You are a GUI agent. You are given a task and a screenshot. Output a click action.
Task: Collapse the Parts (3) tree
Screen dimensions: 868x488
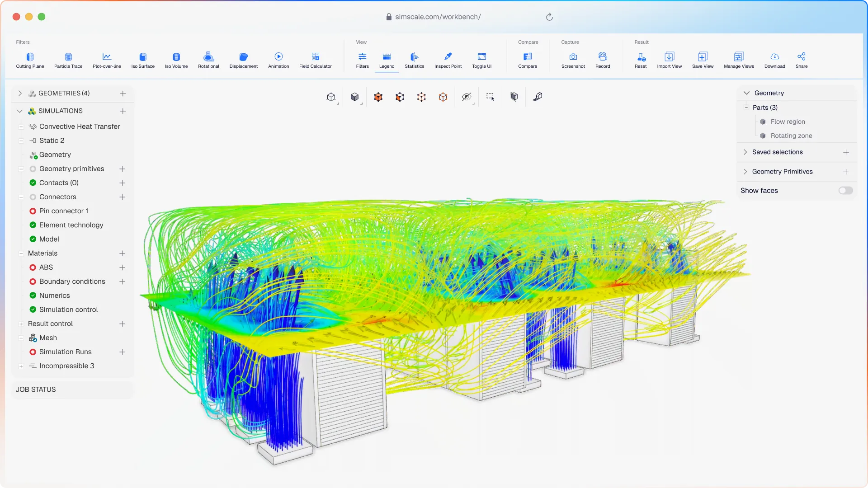coord(746,108)
